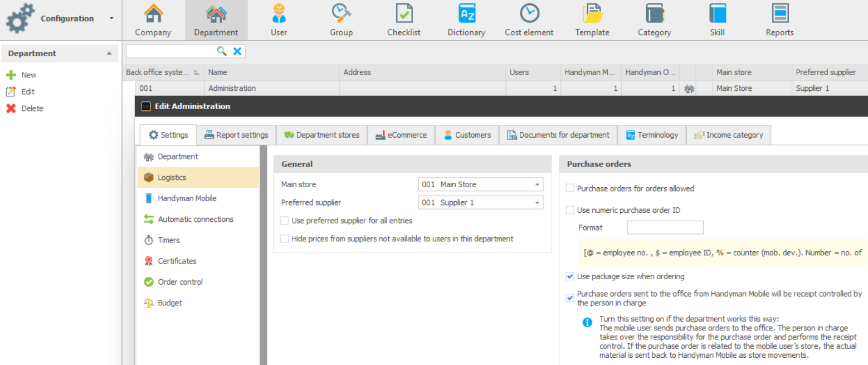Open the Dictionary module
Viewport: 868px width, 365px height.
[x=466, y=20]
